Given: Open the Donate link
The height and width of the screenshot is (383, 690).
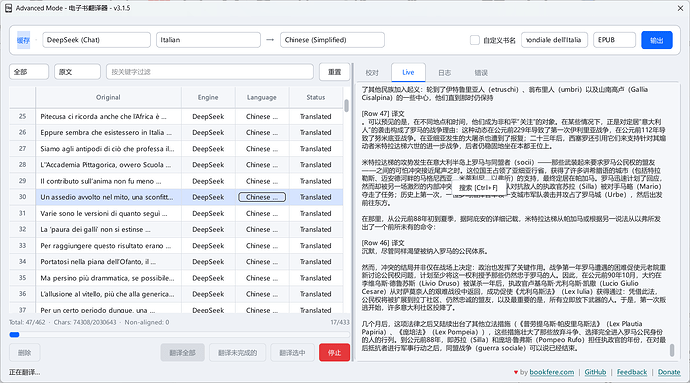Looking at the screenshot, I should (669, 372).
